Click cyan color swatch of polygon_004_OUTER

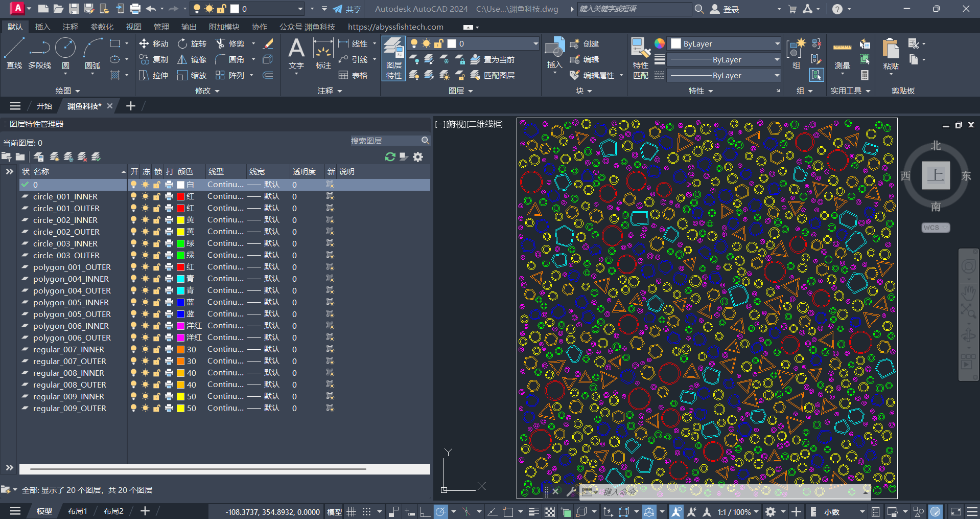pos(180,290)
